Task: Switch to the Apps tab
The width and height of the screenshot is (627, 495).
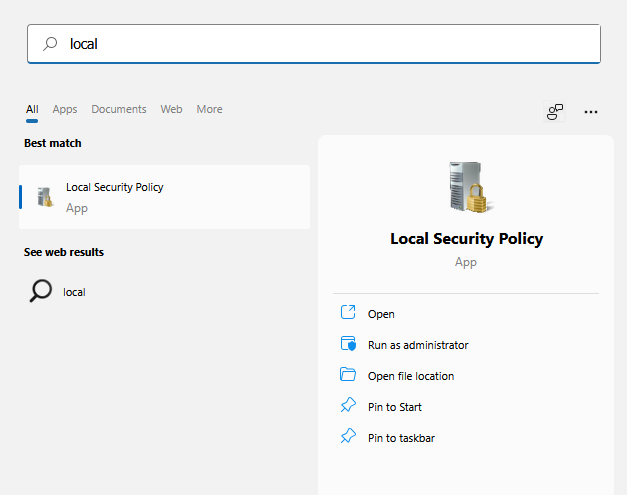Action: (65, 109)
